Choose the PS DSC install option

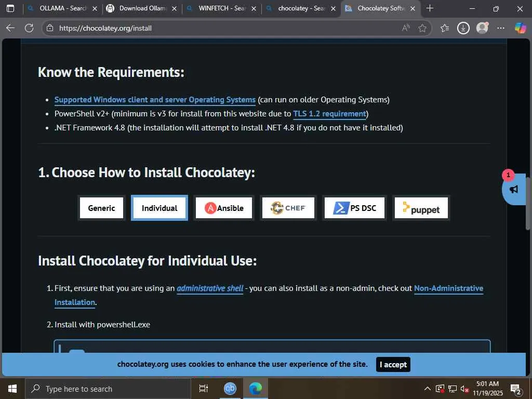(x=354, y=208)
